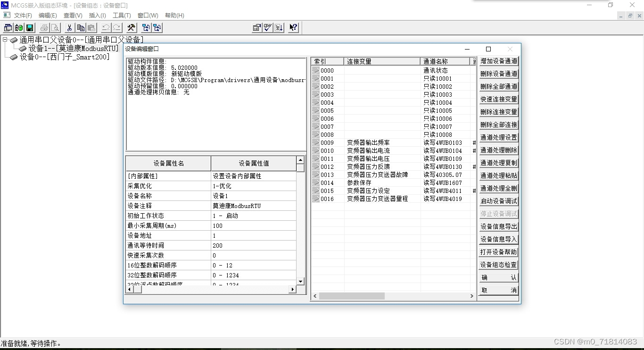Click the 删除全部通道 button
The height and width of the screenshot is (350, 644).
pos(499,87)
